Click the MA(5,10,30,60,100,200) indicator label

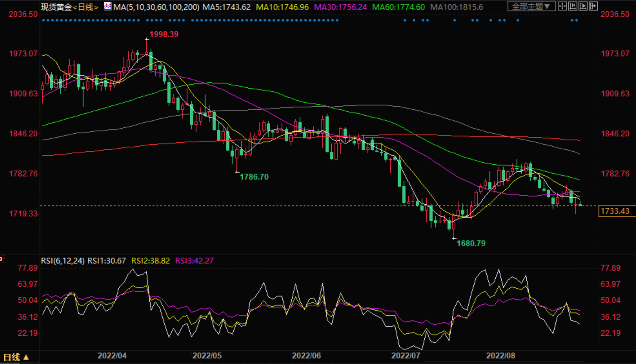coord(156,7)
